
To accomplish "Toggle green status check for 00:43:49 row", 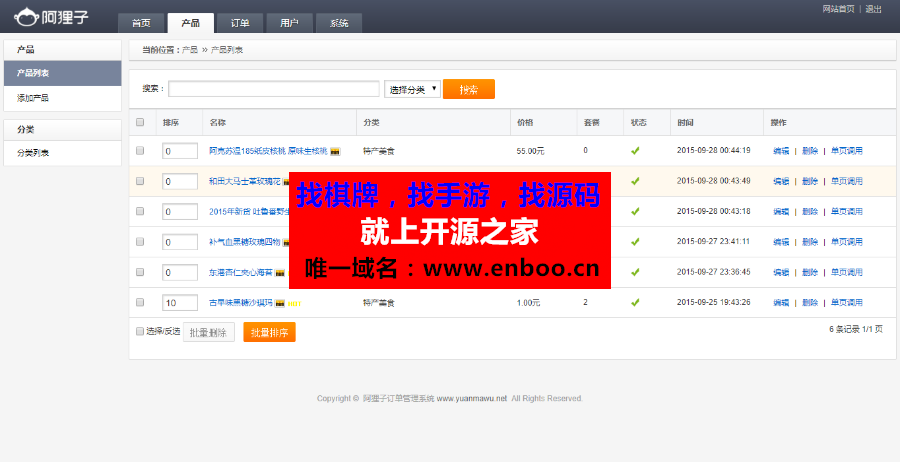I will (x=635, y=181).
